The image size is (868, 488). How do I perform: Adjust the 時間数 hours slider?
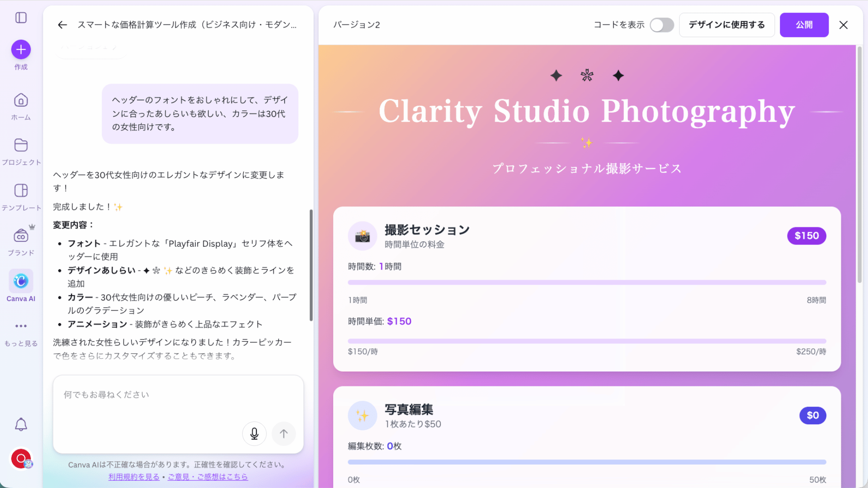tap(586, 282)
